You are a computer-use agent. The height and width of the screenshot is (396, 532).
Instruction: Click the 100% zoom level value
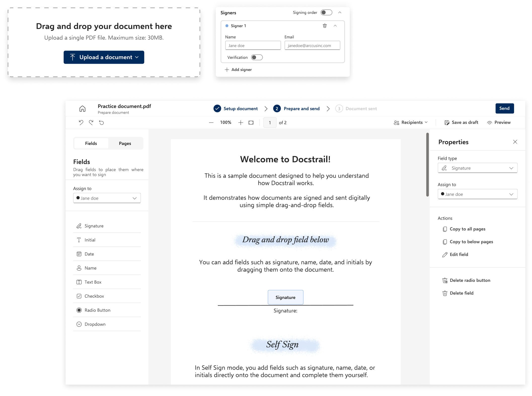[226, 123]
